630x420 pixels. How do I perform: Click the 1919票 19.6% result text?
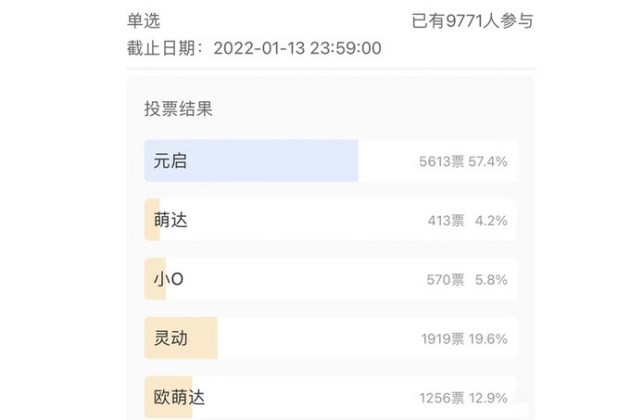[x=464, y=339]
